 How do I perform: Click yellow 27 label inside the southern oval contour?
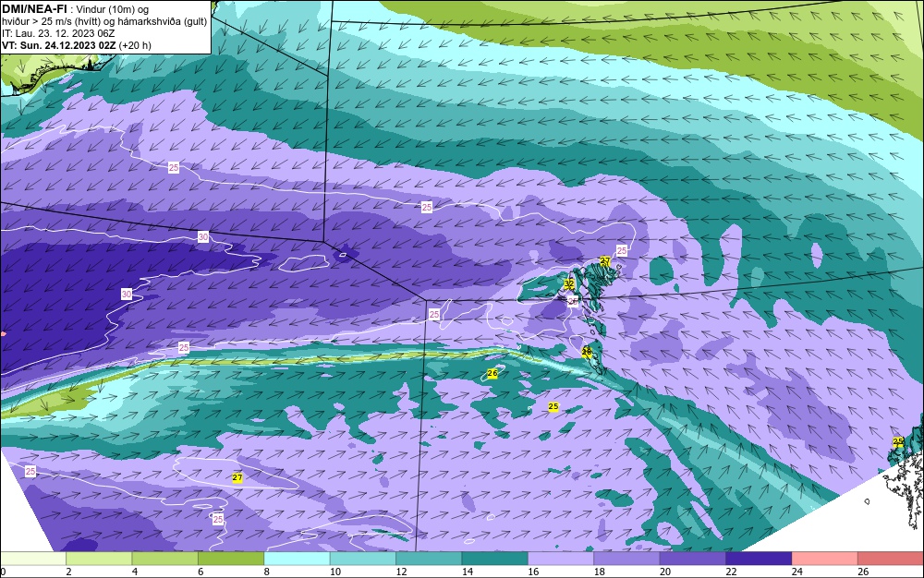[x=237, y=478]
